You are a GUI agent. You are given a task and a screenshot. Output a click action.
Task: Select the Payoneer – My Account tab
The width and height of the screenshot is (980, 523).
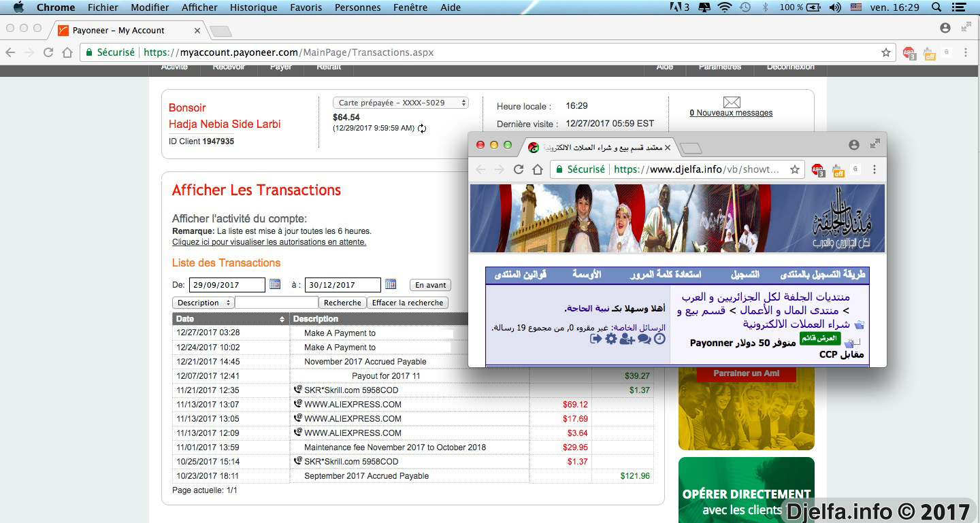(129, 30)
